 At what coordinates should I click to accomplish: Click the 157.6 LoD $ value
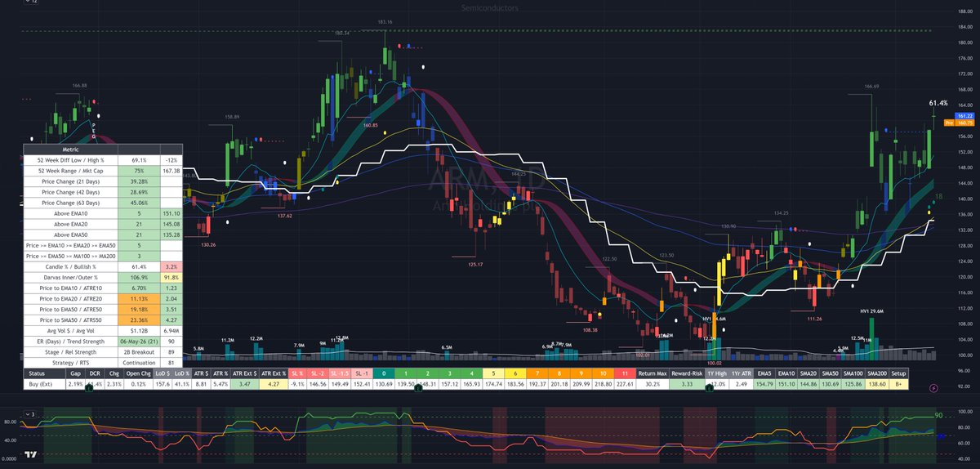point(164,384)
